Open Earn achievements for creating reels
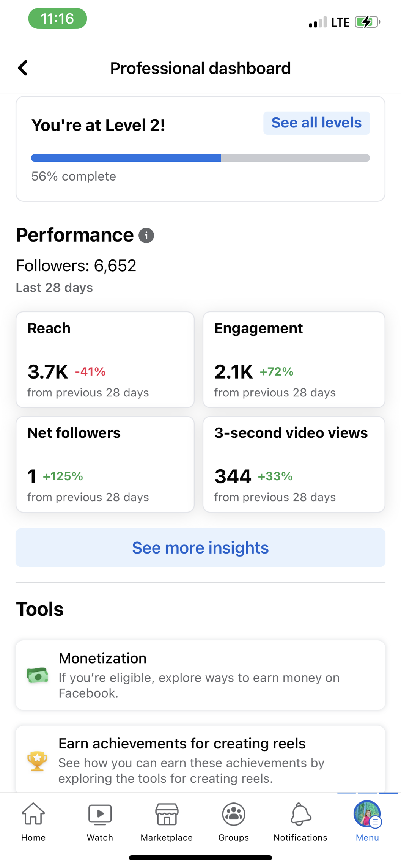This screenshot has width=401, height=868. [182, 744]
